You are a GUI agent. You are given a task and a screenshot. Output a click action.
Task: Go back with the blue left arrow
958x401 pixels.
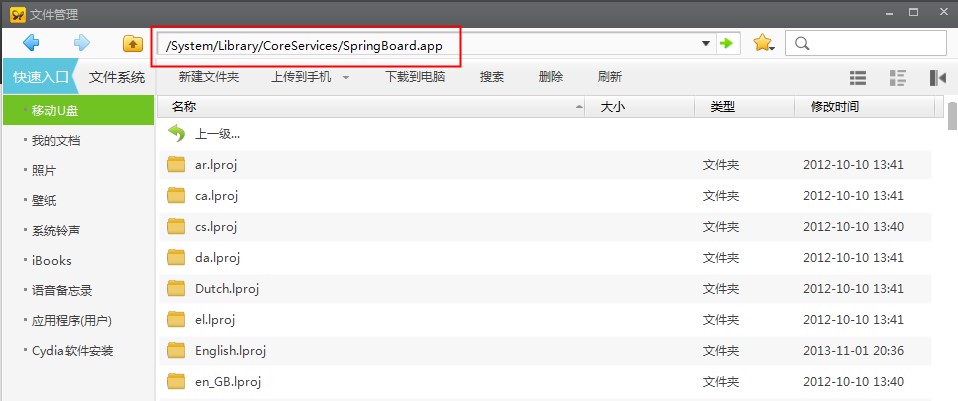31,43
